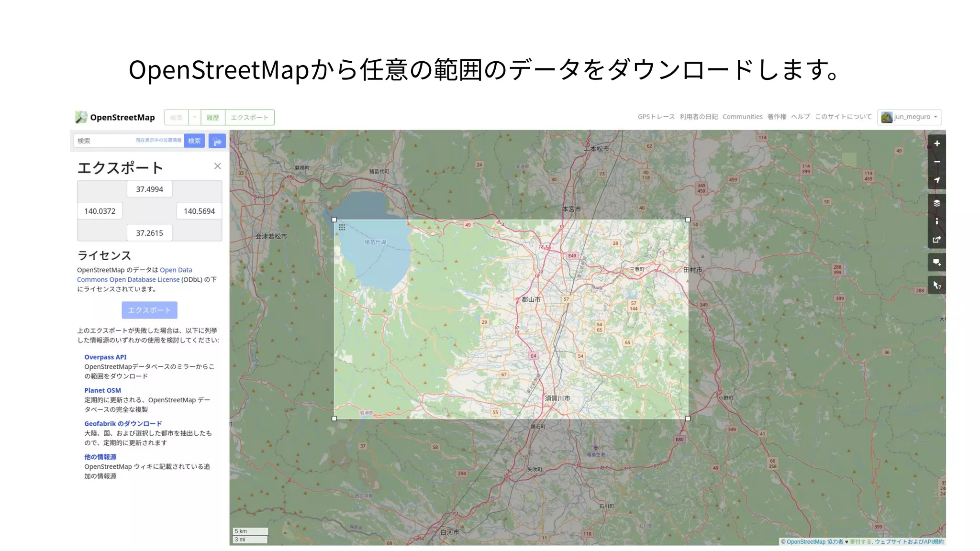Open the Overpass API link
Screen dimensions: 980x551
click(105, 357)
